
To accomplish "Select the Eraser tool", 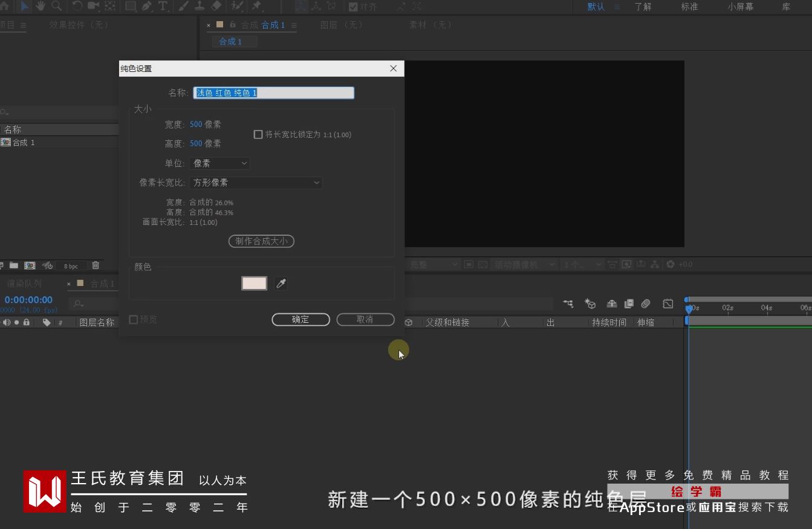I will (x=216, y=6).
